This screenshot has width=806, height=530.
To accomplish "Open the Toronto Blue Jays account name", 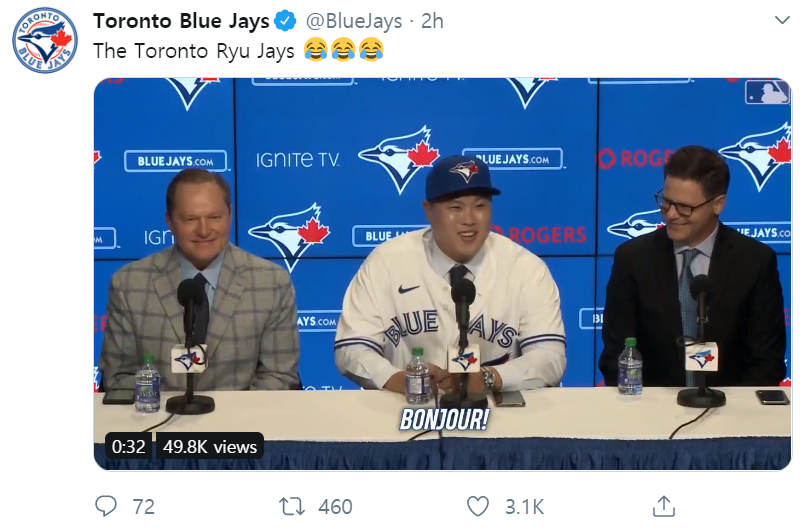I will pyautogui.click(x=181, y=22).
